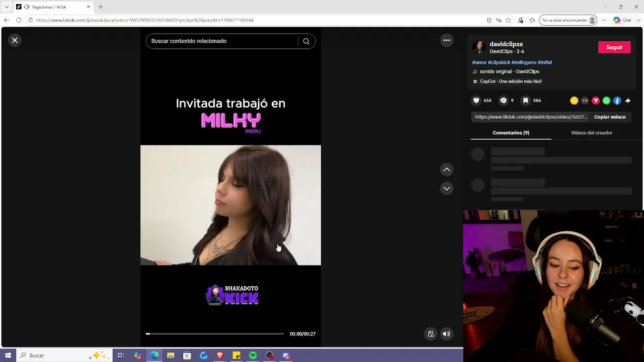Like the video with the heart icon

476,101
